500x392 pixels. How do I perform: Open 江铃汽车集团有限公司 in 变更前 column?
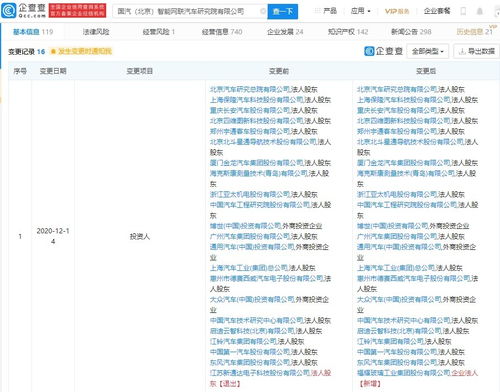(x=243, y=341)
